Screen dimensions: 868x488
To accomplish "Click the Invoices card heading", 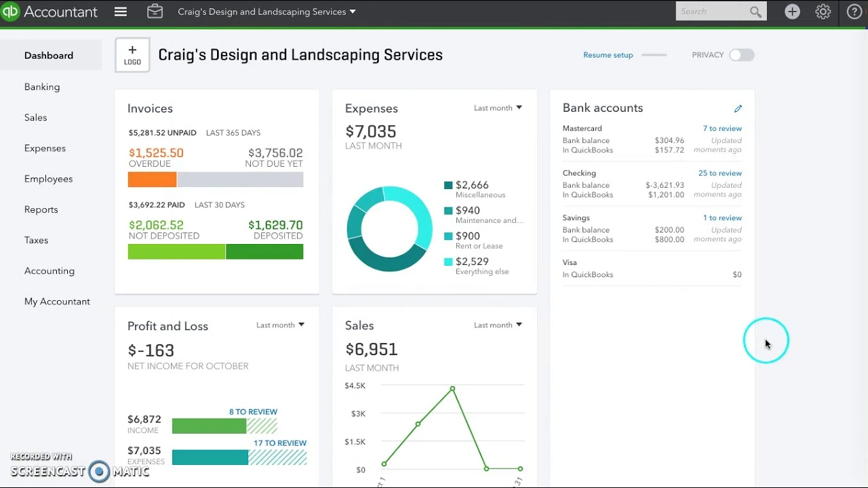I will [x=150, y=108].
